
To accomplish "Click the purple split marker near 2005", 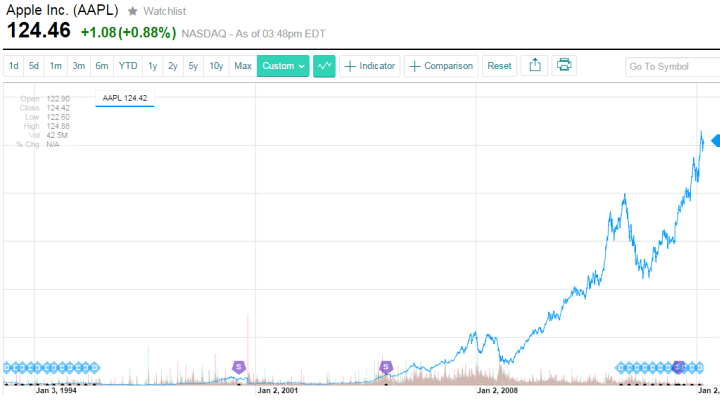I will coord(386,367).
